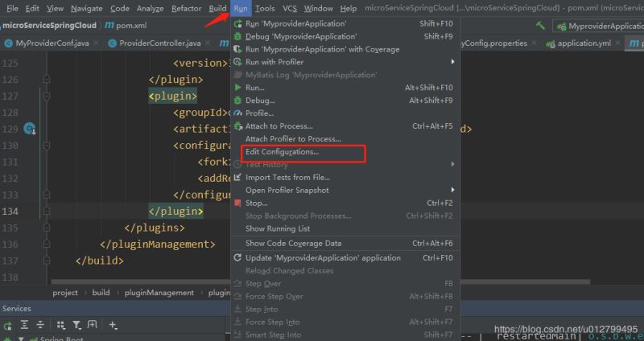
Task: Open the Help menu
Action: coord(349,8)
